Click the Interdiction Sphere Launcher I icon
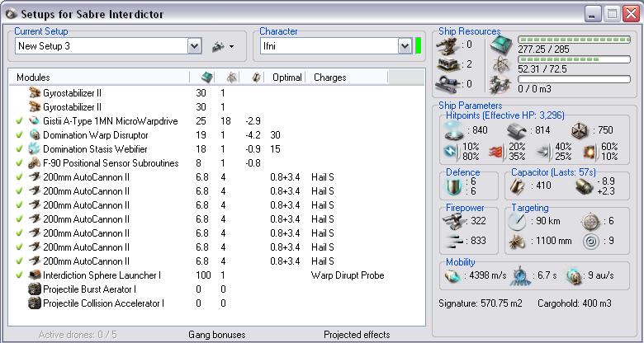The image size is (644, 343). (34, 275)
